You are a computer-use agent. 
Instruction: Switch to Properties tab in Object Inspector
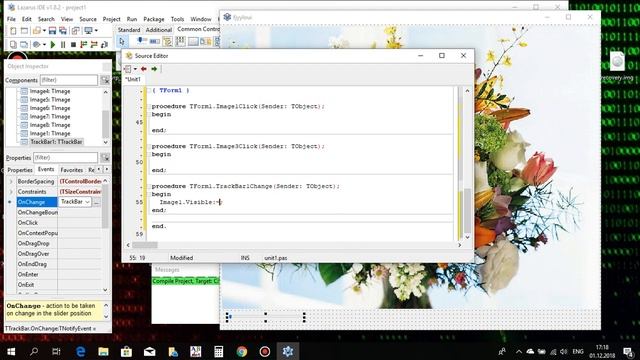tap(20, 170)
